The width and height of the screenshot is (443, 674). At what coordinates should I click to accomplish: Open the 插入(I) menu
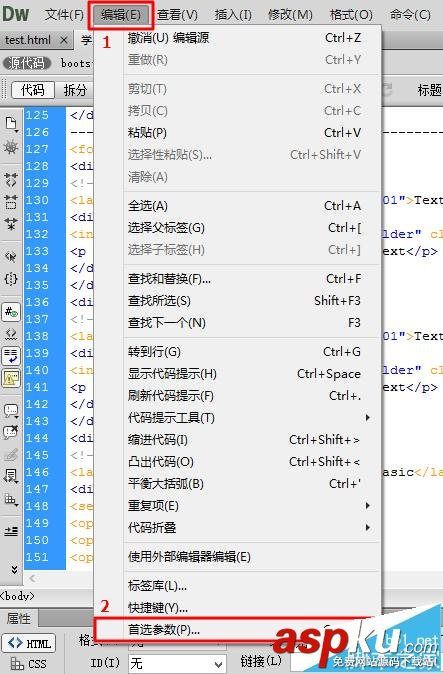pyautogui.click(x=233, y=15)
